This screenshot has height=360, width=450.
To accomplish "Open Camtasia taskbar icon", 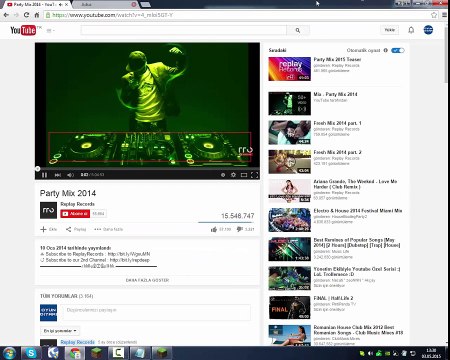I will pos(119,353).
